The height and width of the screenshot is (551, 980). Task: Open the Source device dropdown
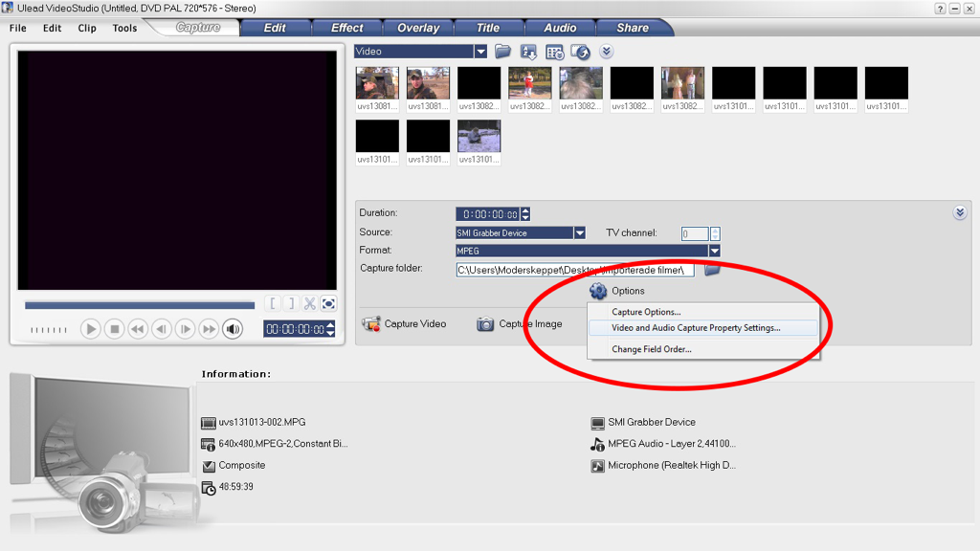pos(579,233)
